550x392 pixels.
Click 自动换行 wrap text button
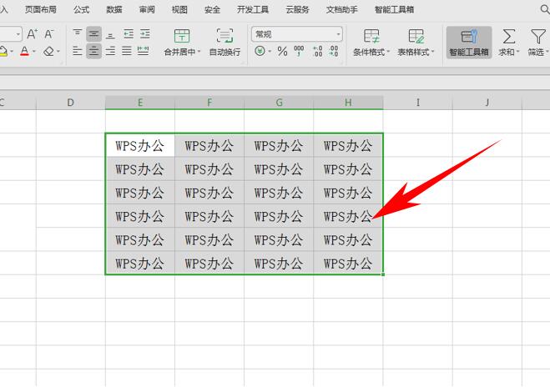(x=225, y=42)
